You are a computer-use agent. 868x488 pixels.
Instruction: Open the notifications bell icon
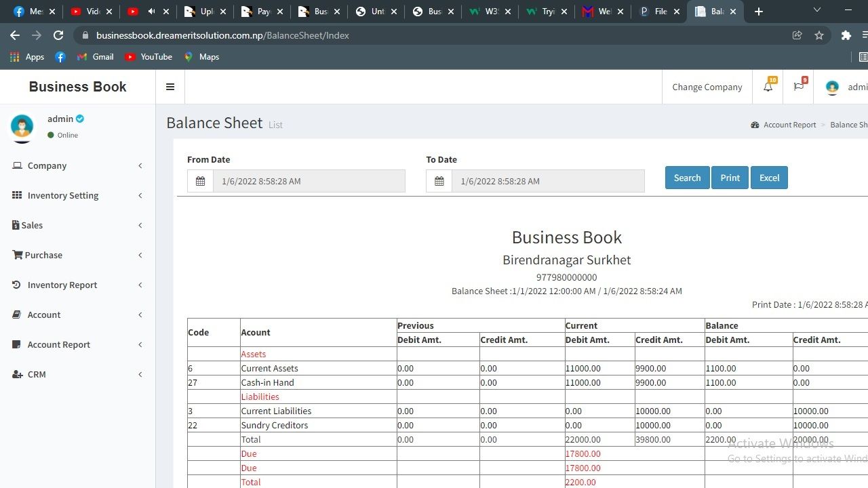click(x=768, y=87)
